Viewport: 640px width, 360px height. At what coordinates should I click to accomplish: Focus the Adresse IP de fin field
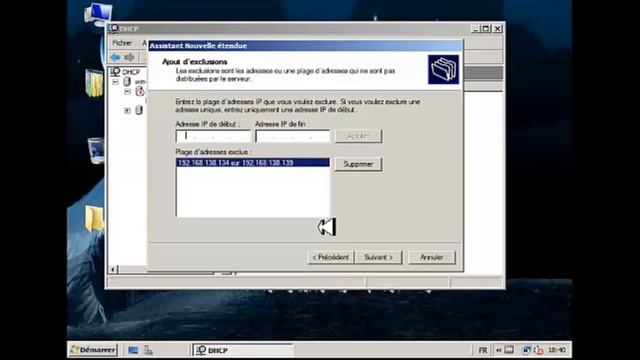click(x=293, y=136)
